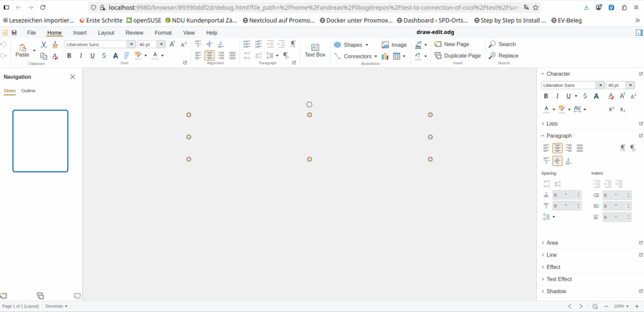Click the Copy icon in Clipboard group
Viewport: 644px width, 312px height.
coord(43,56)
